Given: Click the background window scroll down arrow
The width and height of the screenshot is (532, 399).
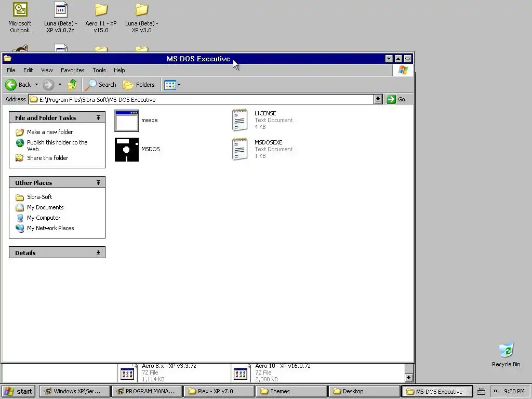Looking at the screenshot, I should point(409,377).
